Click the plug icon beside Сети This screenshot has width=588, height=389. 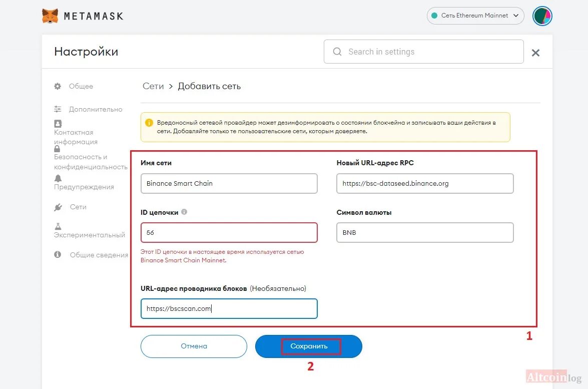58,207
